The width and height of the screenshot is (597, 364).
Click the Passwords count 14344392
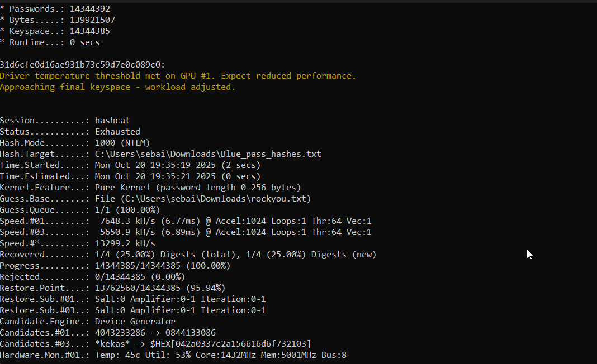coord(90,9)
